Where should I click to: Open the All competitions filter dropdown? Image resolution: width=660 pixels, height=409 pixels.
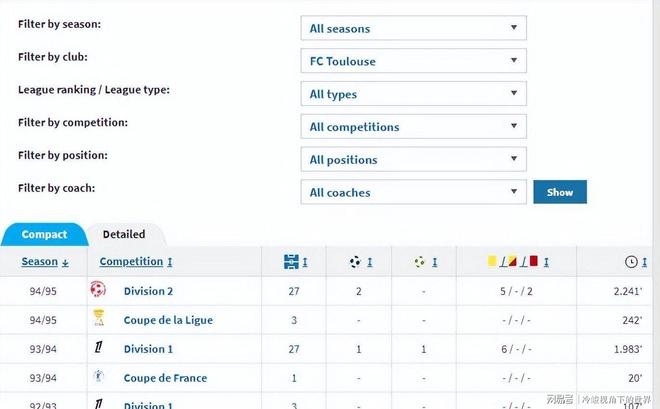point(413,127)
